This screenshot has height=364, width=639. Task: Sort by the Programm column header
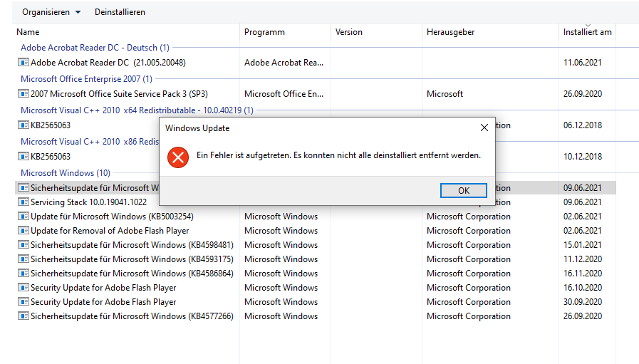(264, 32)
